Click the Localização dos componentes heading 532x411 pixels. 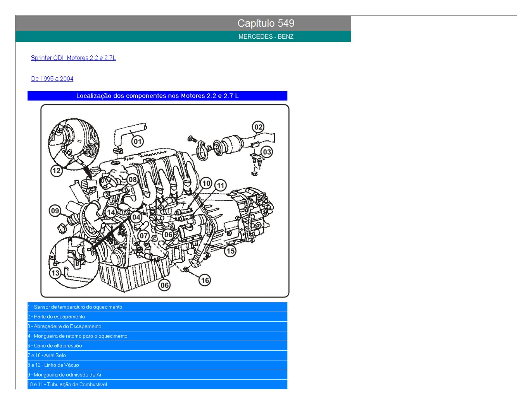click(157, 96)
